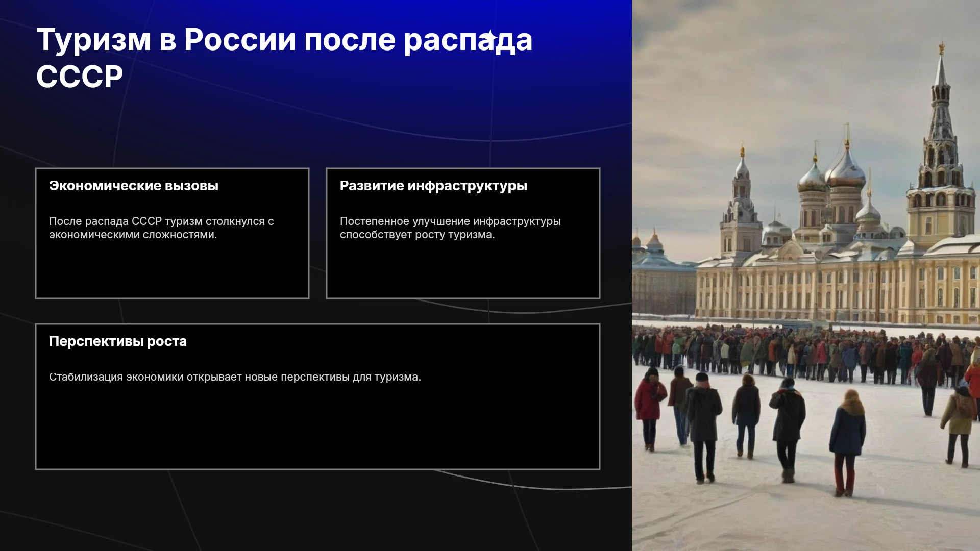This screenshot has width=980, height=551.
Task: Click the dark background below the bottom card
Action: [316, 510]
